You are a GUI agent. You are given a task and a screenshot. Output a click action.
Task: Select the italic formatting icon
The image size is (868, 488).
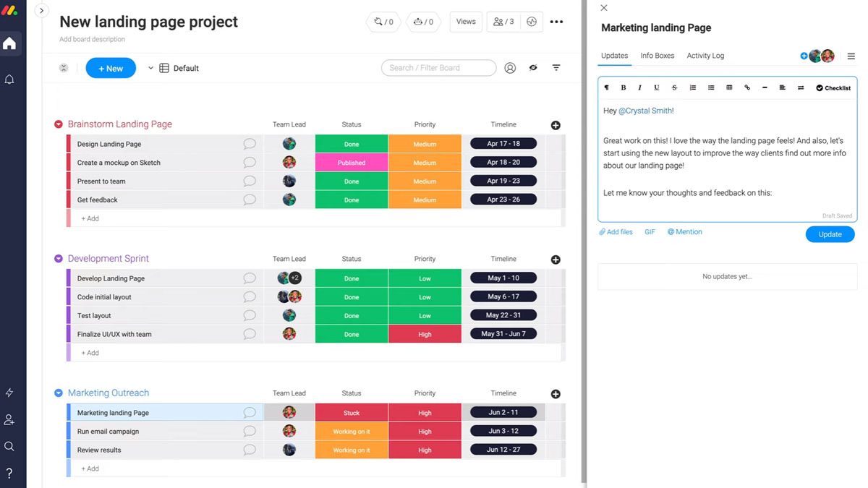639,87
